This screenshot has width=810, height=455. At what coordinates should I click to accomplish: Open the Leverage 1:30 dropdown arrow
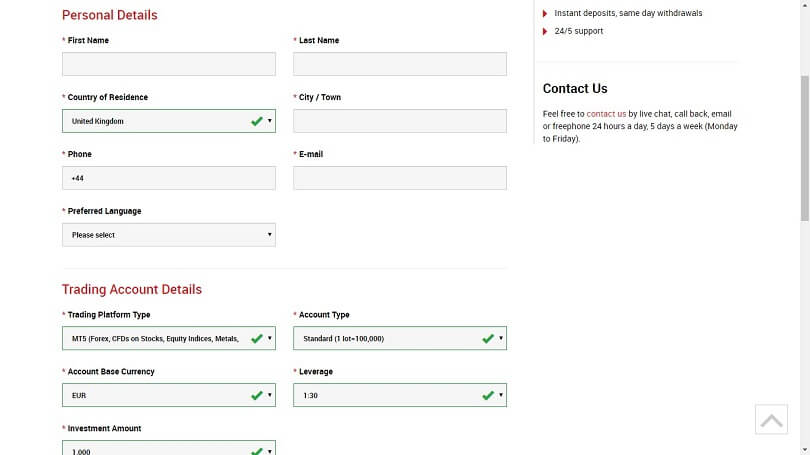[501, 395]
